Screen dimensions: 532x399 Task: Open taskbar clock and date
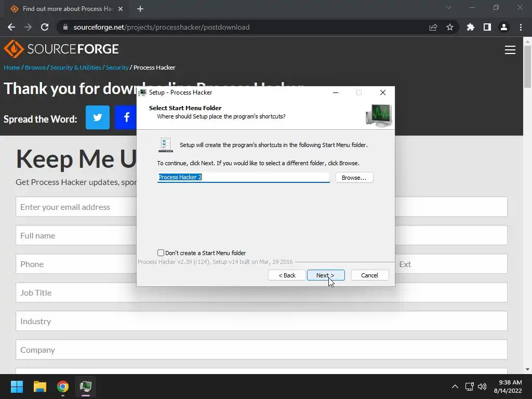[x=508, y=387]
